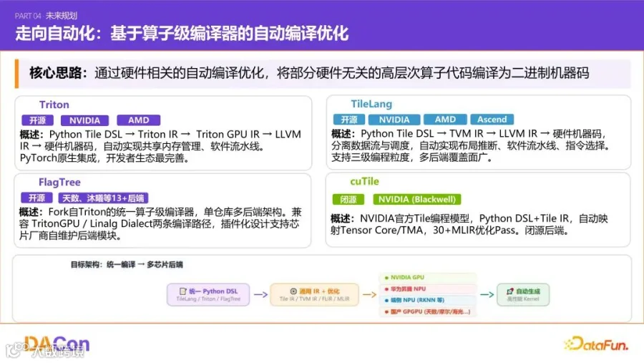Click the 目标架构：统一编译 → 多芯片后端 caption

[x=127, y=264]
